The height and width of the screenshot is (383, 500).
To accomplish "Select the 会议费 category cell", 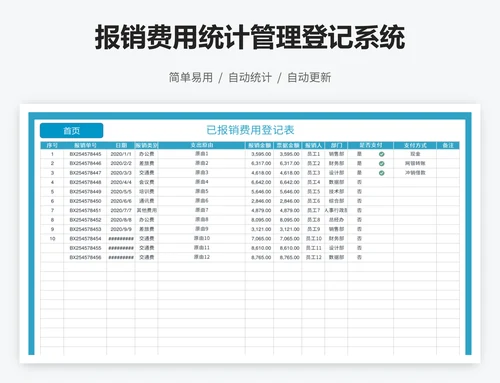I will click(x=147, y=182).
